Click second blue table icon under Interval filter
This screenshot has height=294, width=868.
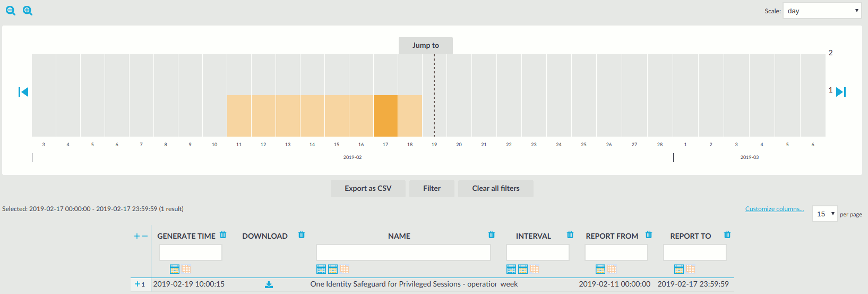coord(523,269)
